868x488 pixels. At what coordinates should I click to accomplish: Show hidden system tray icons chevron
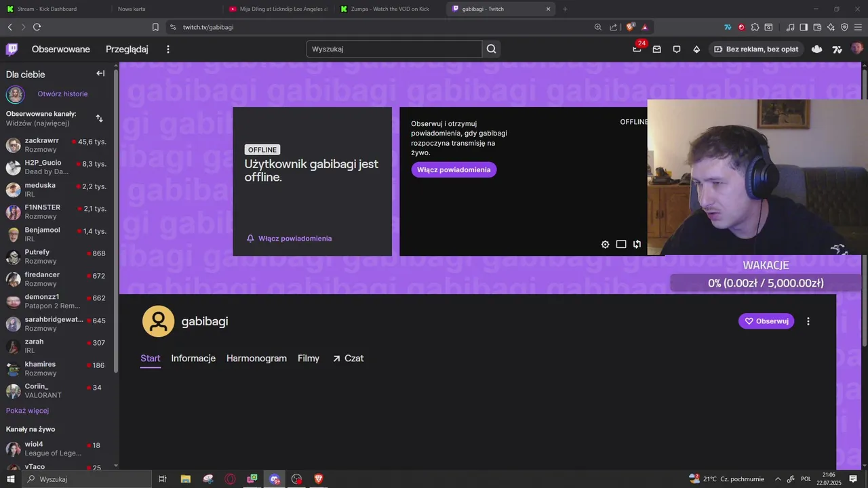778,479
